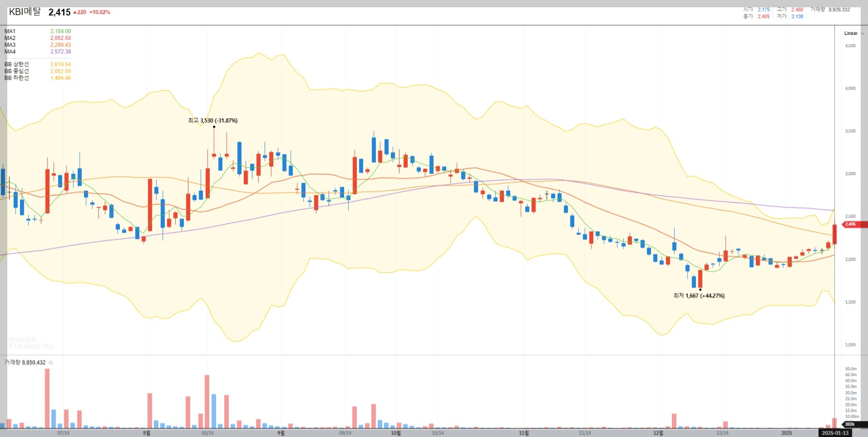Open the Linear scale dropdown
868x437 pixels.
pyautogui.click(x=853, y=33)
